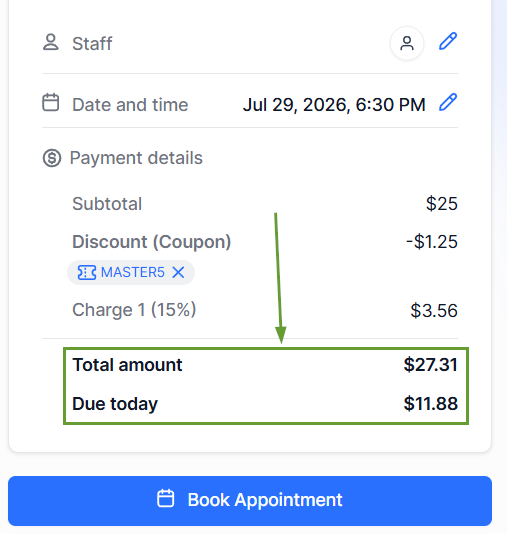Click the Charge 1 (15%) label

pyautogui.click(x=134, y=310)
